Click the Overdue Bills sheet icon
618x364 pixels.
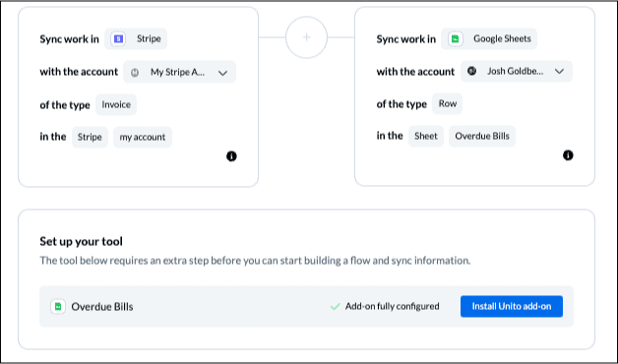click(58, 307)
